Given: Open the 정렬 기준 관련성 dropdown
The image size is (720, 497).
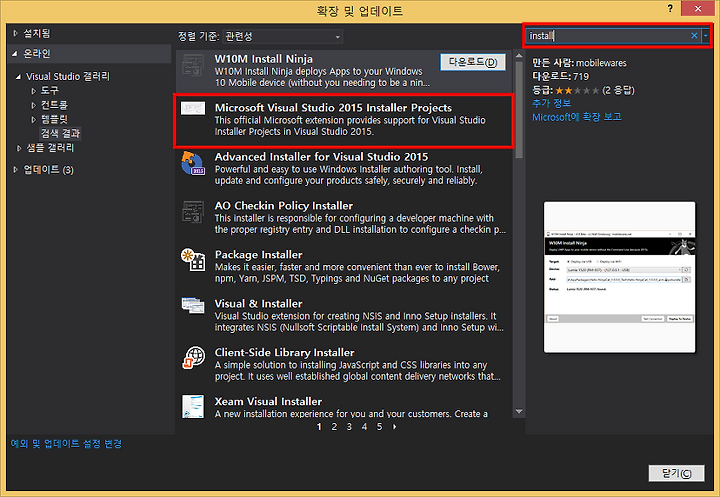Looking at the screenshot, I should click(x=282, y=36).
